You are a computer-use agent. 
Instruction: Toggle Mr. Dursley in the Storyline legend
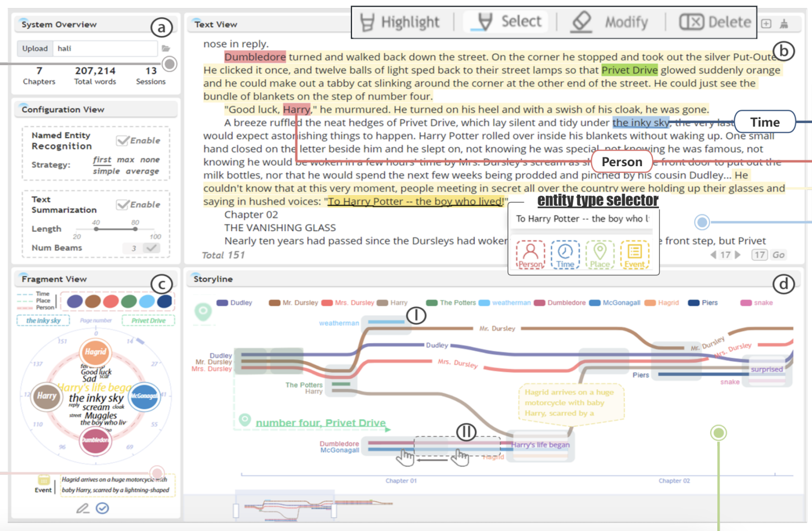(x=293, y=303)
